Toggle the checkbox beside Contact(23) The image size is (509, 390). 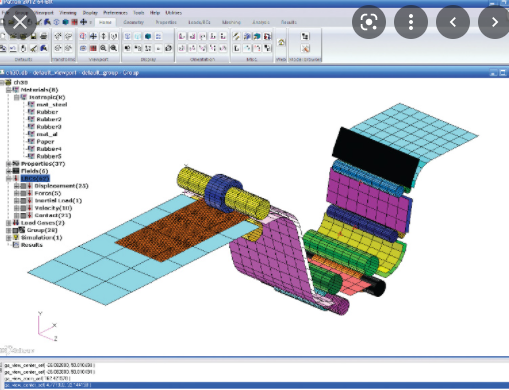point(23,215)
